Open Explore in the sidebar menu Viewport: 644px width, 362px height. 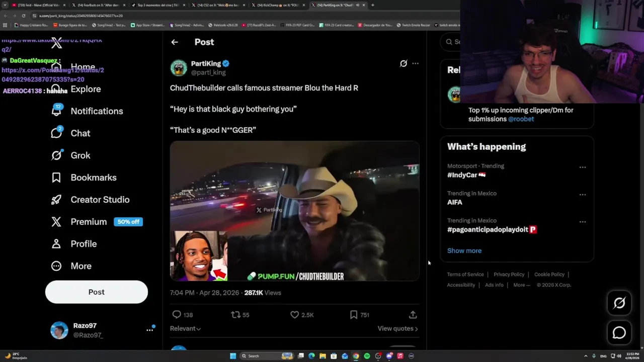click(x=86, y=89)
